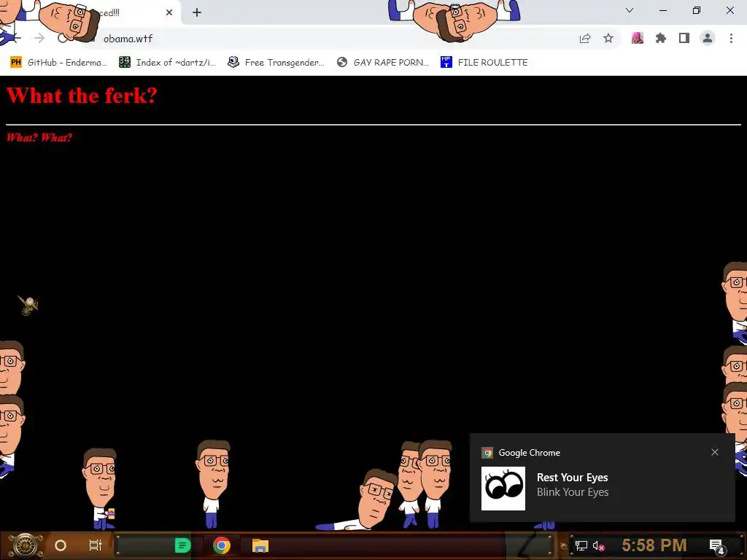Open Cortana circle on taskbar
Screen dimensions: 747x560
pyautogui.click(x=61, y=545)
